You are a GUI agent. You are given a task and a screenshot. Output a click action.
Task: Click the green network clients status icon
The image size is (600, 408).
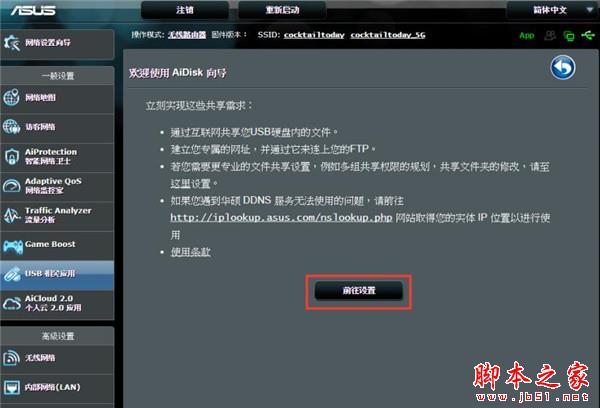click(x=569, y=36)
